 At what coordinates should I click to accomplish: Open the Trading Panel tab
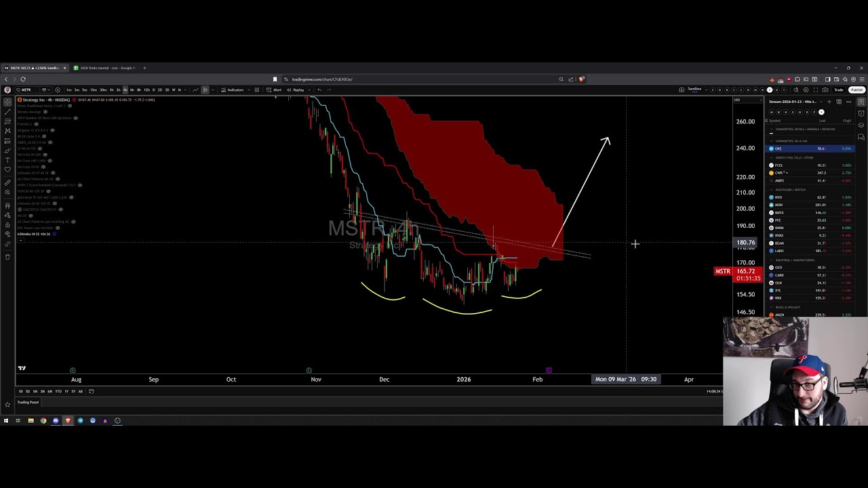point(28,403)
